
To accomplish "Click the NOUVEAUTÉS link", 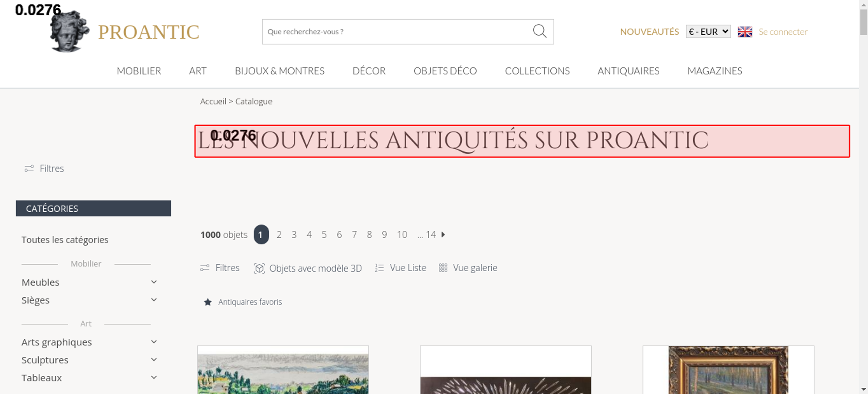I will click(649, 32).
